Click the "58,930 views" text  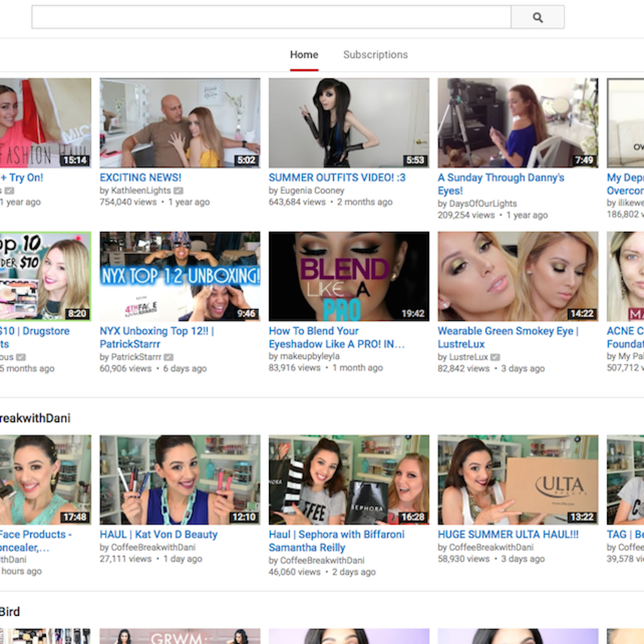click(463, 559)
